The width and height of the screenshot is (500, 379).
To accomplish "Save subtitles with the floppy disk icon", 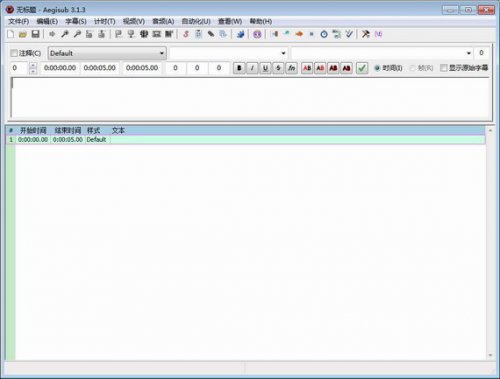I will point(35,34).
